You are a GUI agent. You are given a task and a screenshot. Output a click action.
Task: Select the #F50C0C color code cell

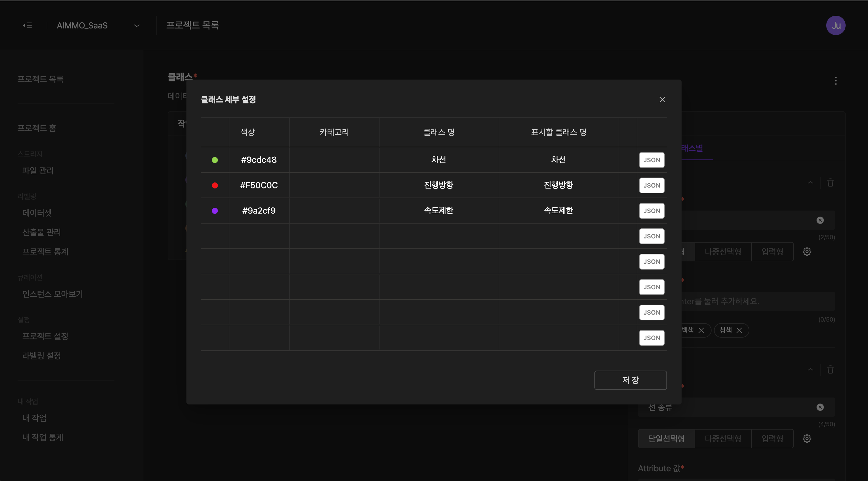tap(259, 185)
